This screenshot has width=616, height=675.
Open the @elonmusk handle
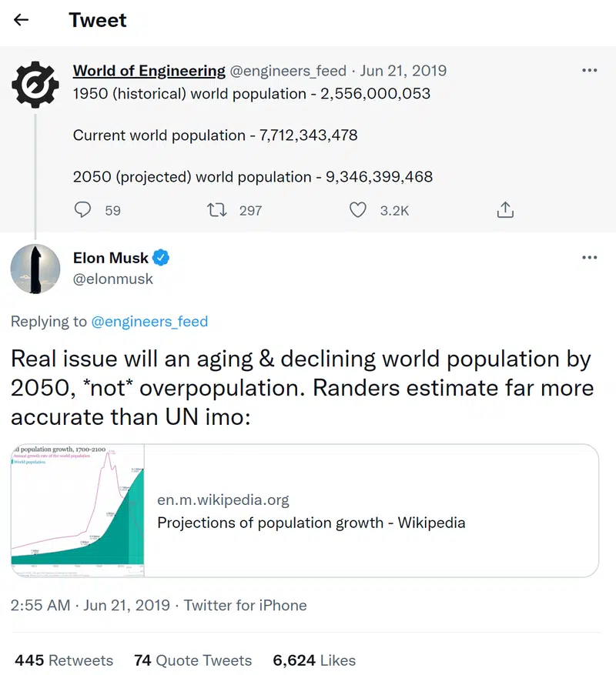pos(113,279)
